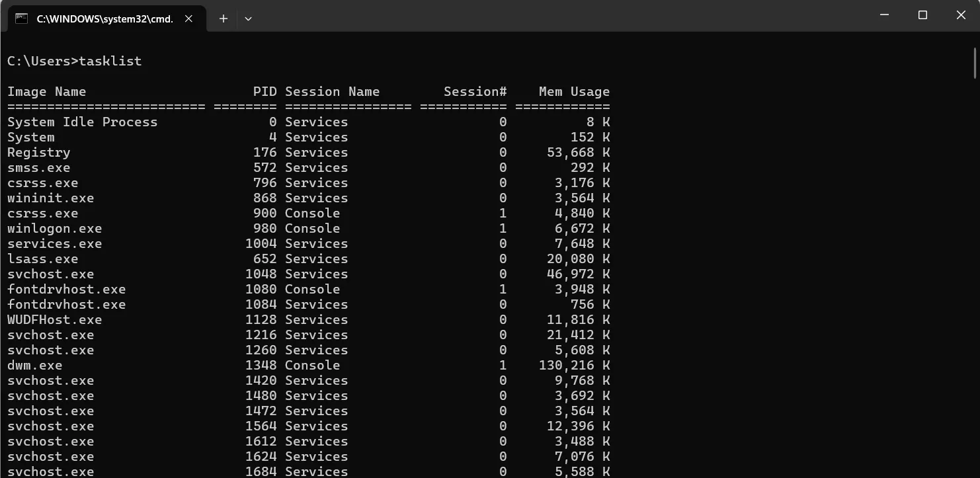
Task: Click the System process name with PID 4
Action: coord(31,137)
